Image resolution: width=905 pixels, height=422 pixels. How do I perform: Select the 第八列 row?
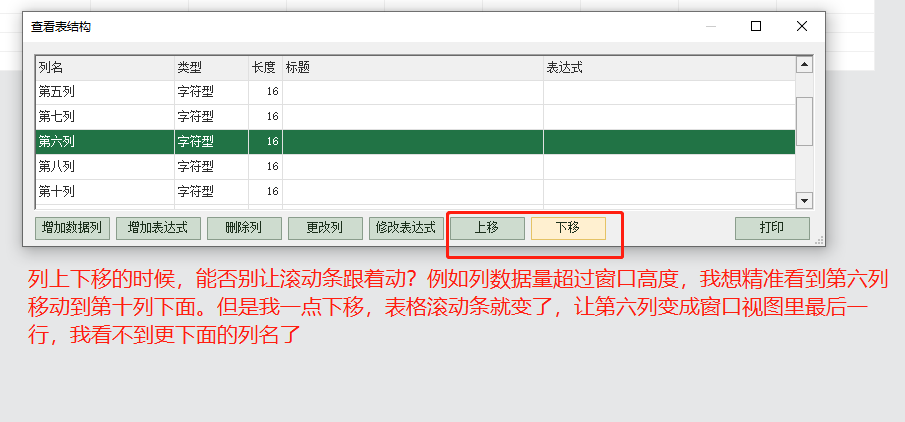[415, 166]
